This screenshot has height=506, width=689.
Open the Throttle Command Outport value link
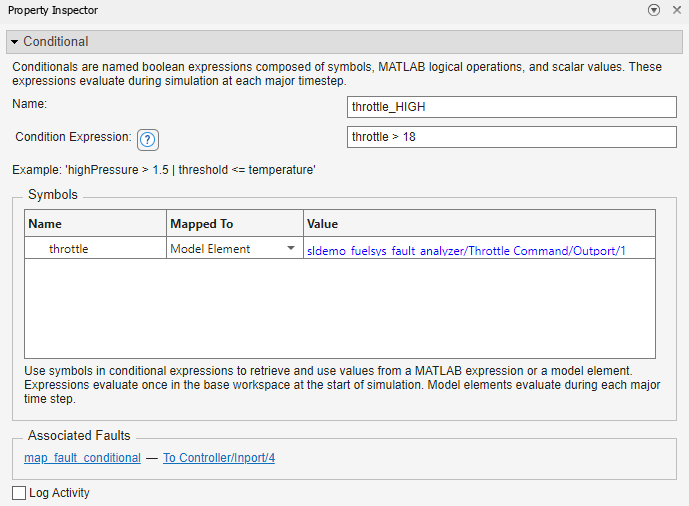pos(467,249)
